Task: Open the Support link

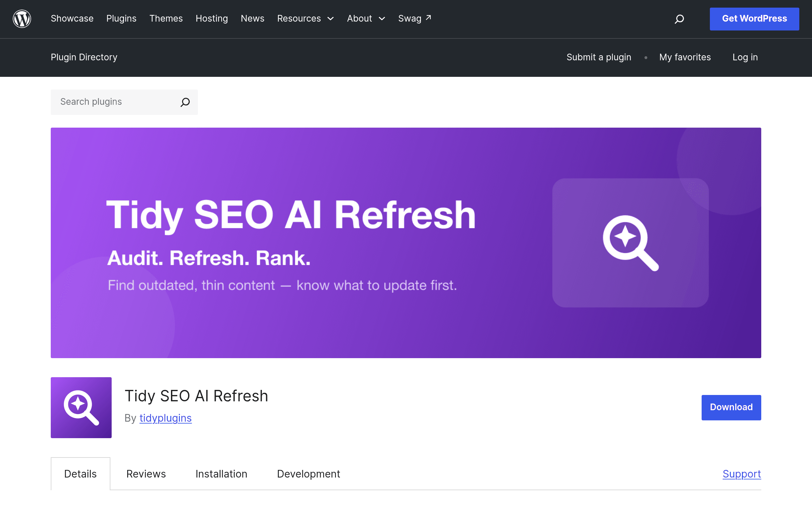Action: point(742,474)
